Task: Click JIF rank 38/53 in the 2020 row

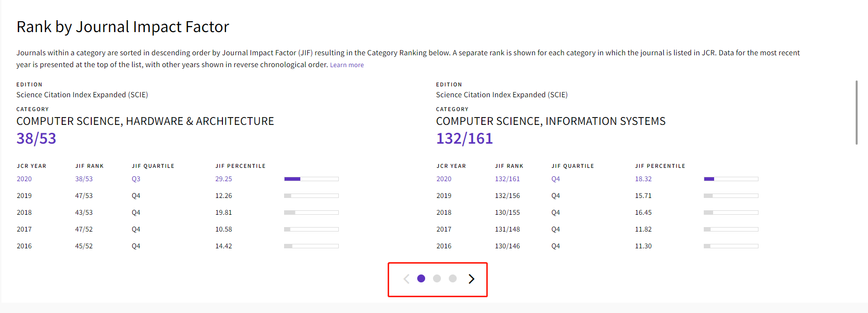Action: (x=84, y=179)
